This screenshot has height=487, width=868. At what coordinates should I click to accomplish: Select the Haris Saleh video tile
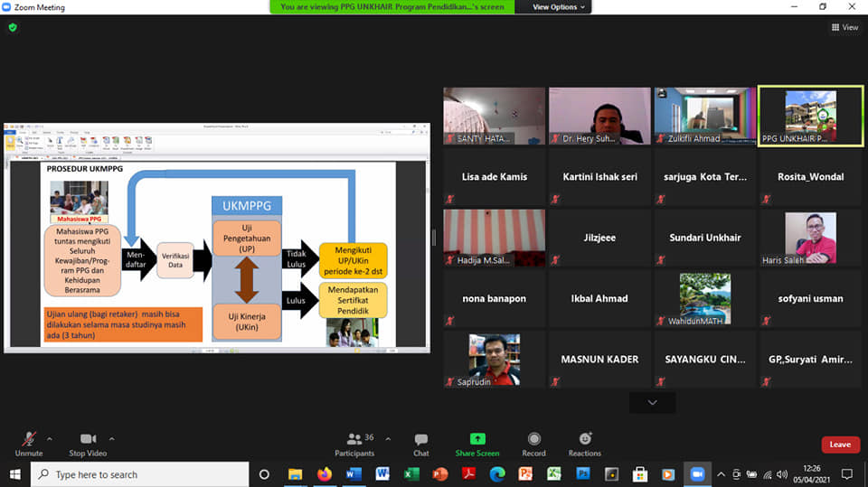(810, 238)
